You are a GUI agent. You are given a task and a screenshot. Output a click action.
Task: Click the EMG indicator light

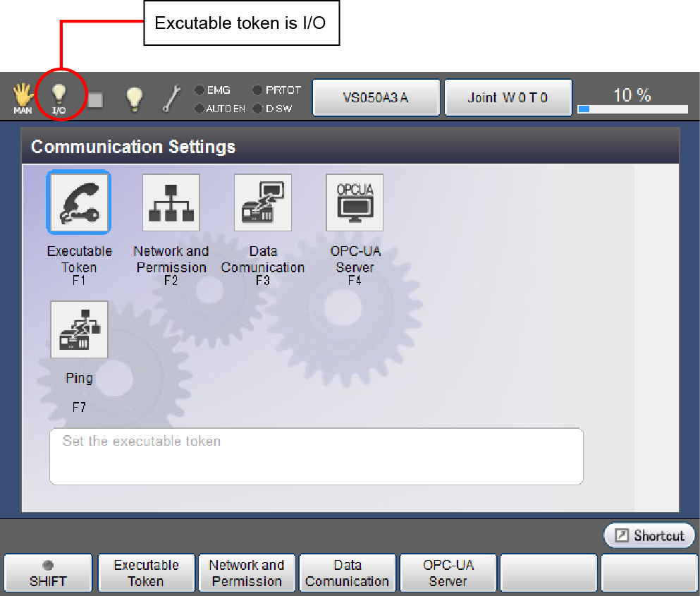coord(199,90)
